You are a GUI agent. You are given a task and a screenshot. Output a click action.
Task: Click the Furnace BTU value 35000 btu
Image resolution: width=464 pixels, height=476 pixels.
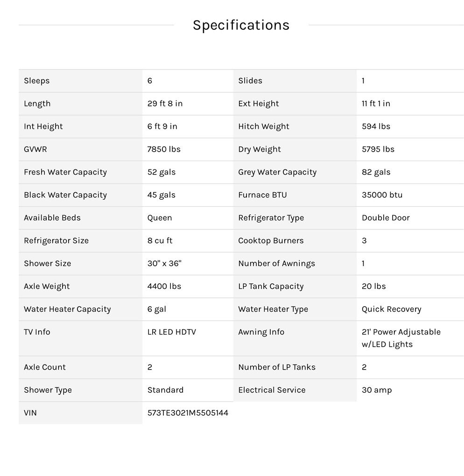coord(382,195)
